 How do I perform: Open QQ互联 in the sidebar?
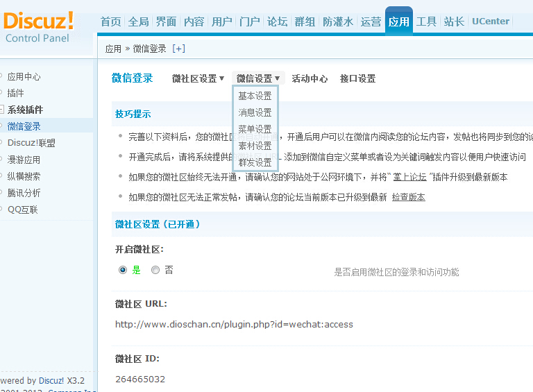pos(22,210)
